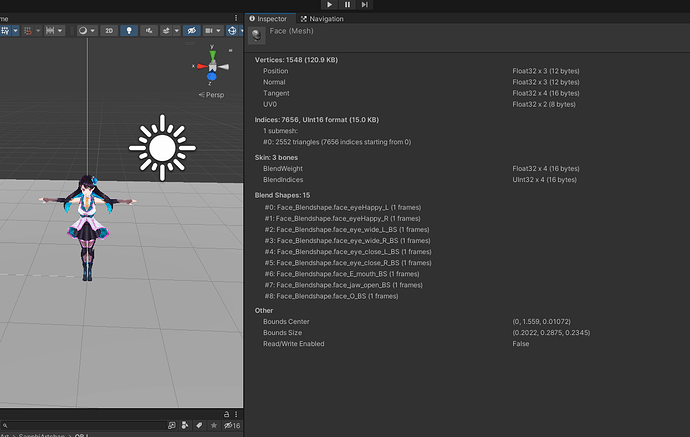Click blend shape '#7: face_jaw_open_BS'
Image resolution: width=690 pixels, height=437 pixels.
[343, 285]
